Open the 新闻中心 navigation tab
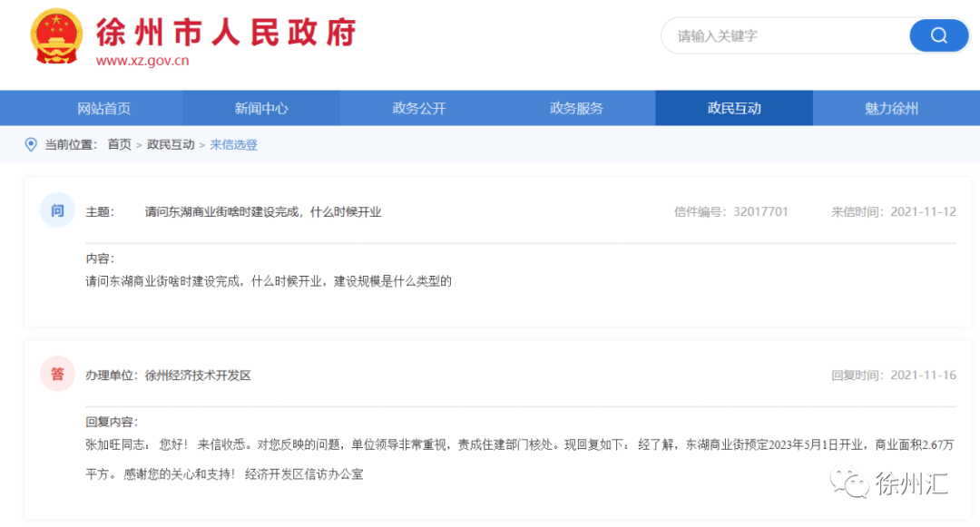980x527 pixels. [261, 108]
